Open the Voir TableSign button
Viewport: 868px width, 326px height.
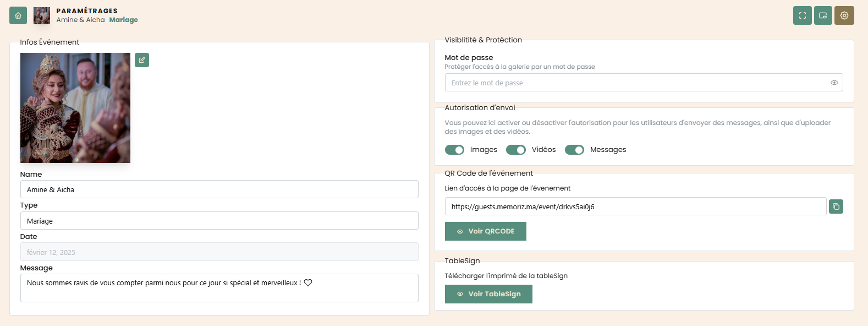(488, 294)
